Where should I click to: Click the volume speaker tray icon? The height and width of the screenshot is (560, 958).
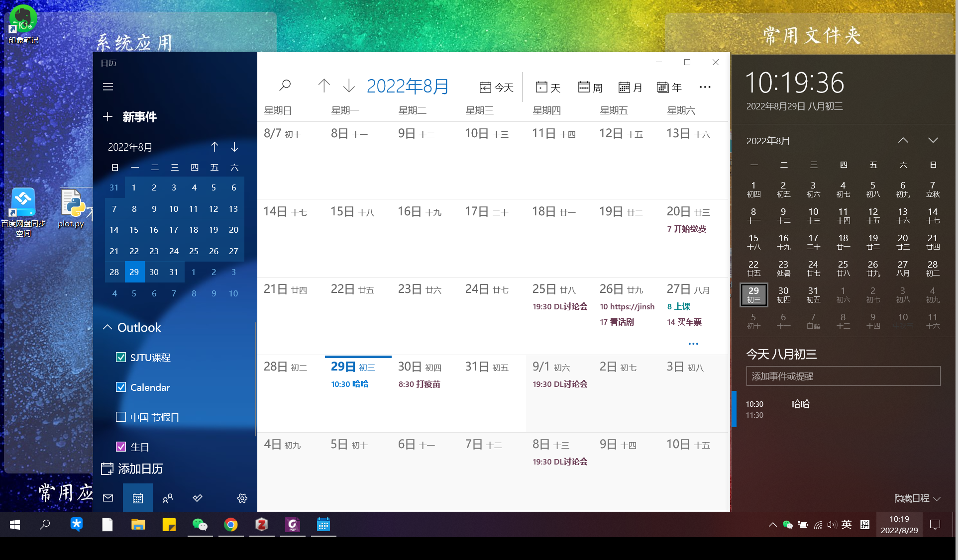tap(832, 524)
